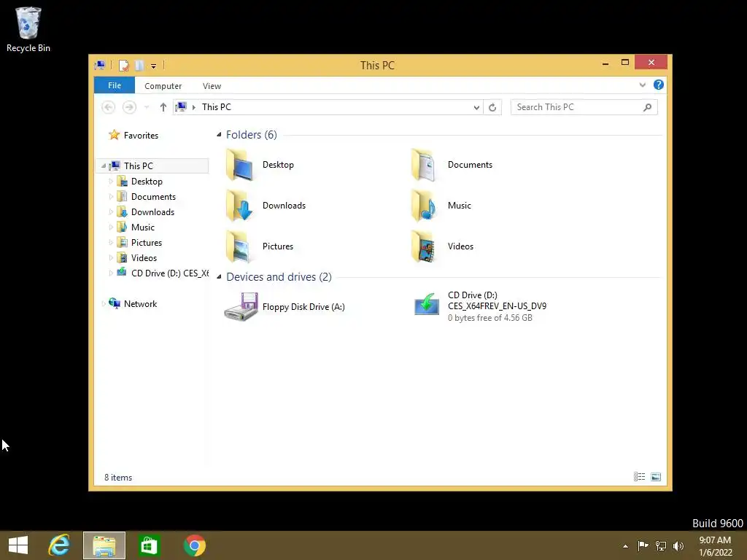Switch to details view layout icon
Image resolution: width=747 pixels, height=560 pixels.
tap(639, 477)
